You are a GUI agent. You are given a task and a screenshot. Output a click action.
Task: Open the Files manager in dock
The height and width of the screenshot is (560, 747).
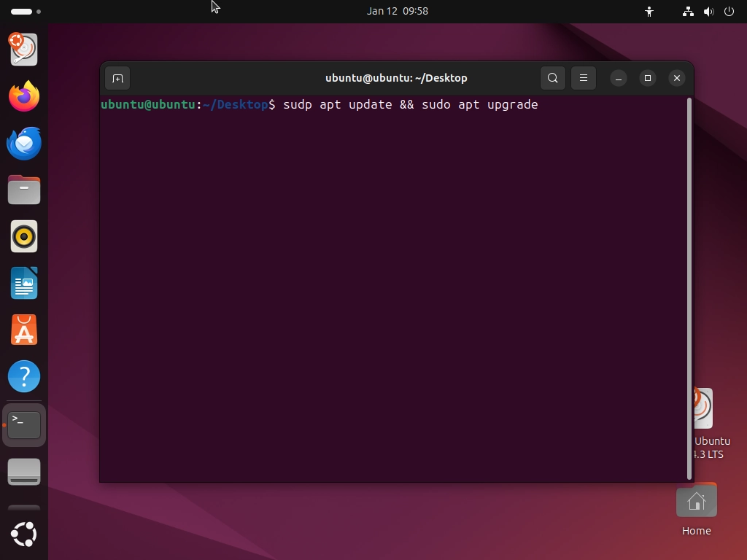(x=24, y=190)
